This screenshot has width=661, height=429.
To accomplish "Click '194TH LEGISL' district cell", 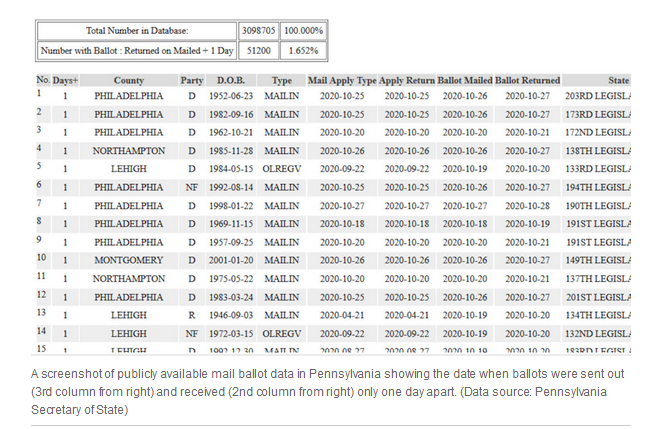I will click(x=597, y=187).
